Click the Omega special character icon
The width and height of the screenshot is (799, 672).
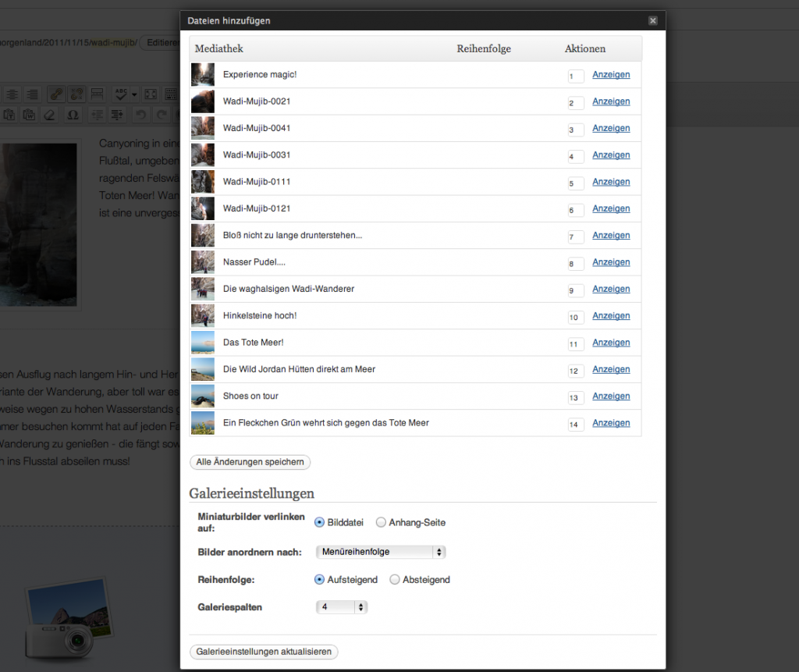point(73,115)
